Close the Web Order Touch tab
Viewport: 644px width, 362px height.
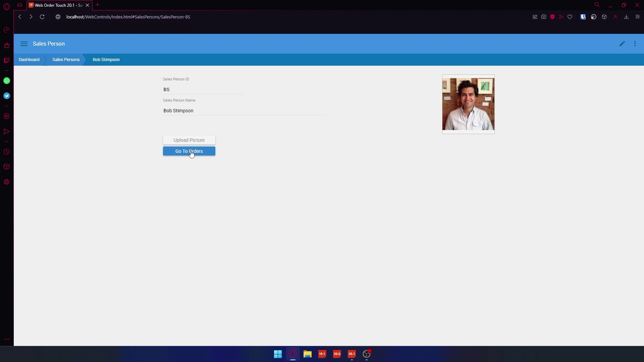[x=88, y=5]
